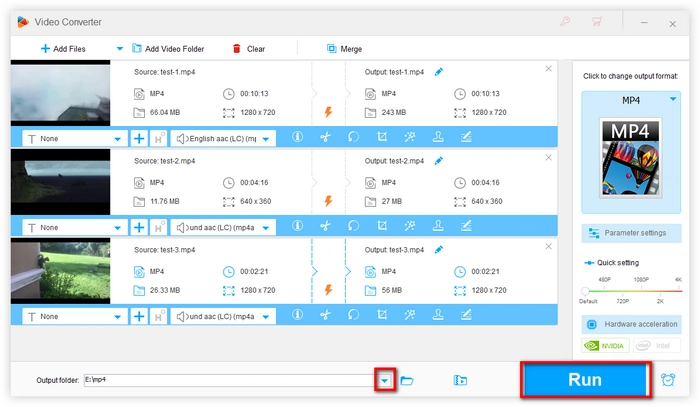This screenshot has width=700, height=407.
Task: Open subtitle None dropdown for test-3.mp4
Action: 75,316
